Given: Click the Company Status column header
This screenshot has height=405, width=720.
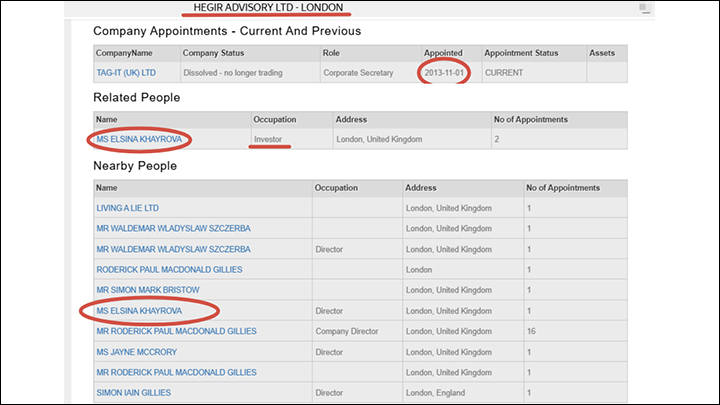Looking at the screenshot, I should click(x=214, y=53).
